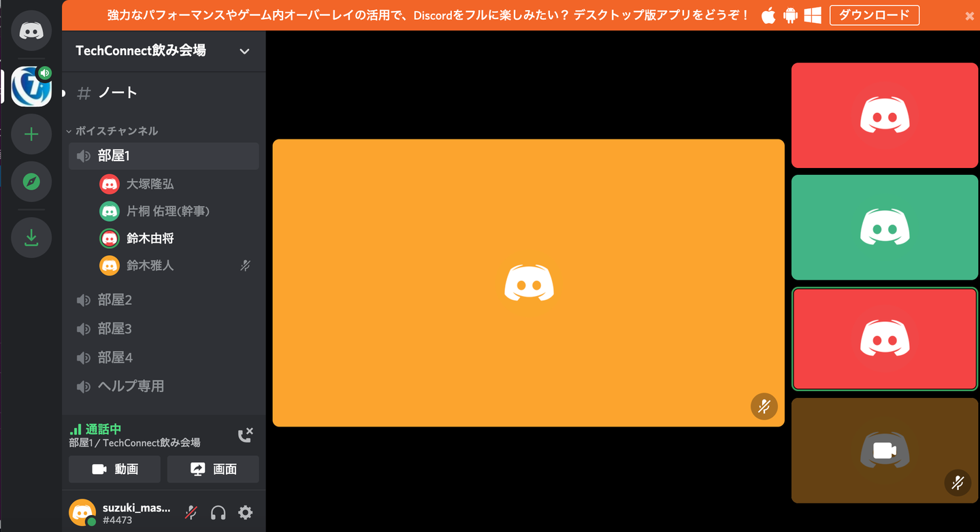Click the Windows logo in banner
The image size is (980, 532).
(x=812, y=16)
